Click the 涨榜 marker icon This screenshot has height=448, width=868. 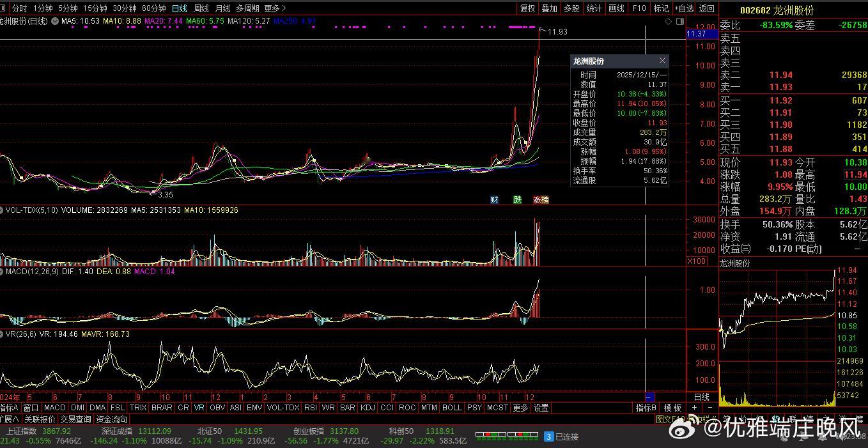(x=541, y=199)
